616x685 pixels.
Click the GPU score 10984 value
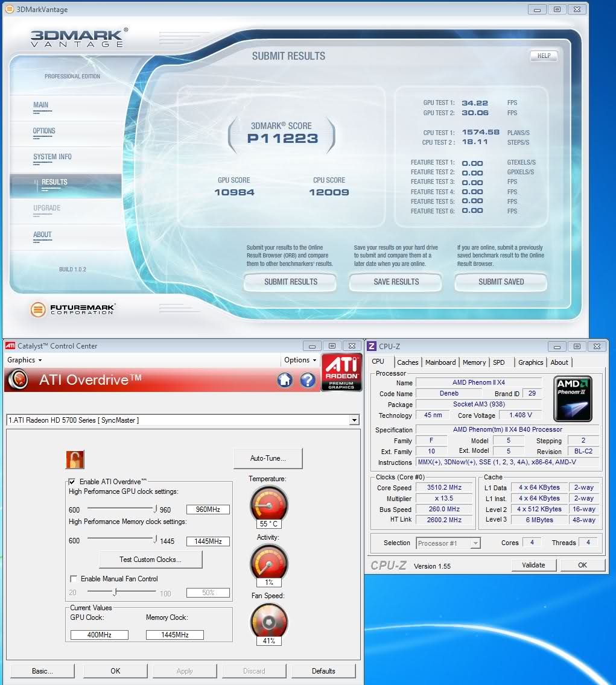pos(234,192)
